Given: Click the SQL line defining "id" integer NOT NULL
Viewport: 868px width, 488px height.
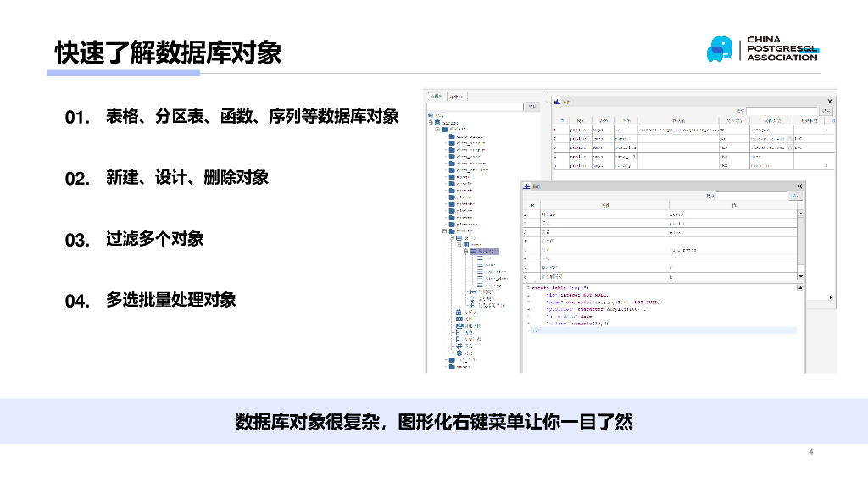Looking at the screenshot, I should tap(577, 295).
